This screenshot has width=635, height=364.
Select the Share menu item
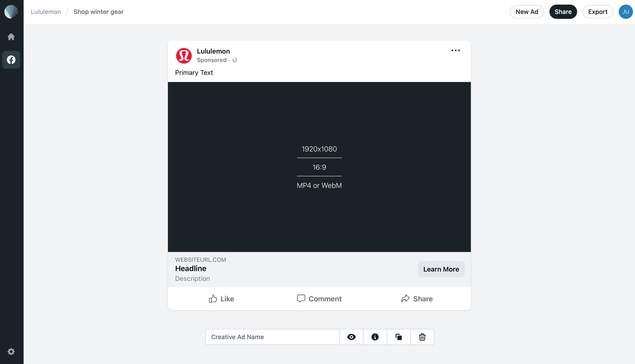(563, 12)
